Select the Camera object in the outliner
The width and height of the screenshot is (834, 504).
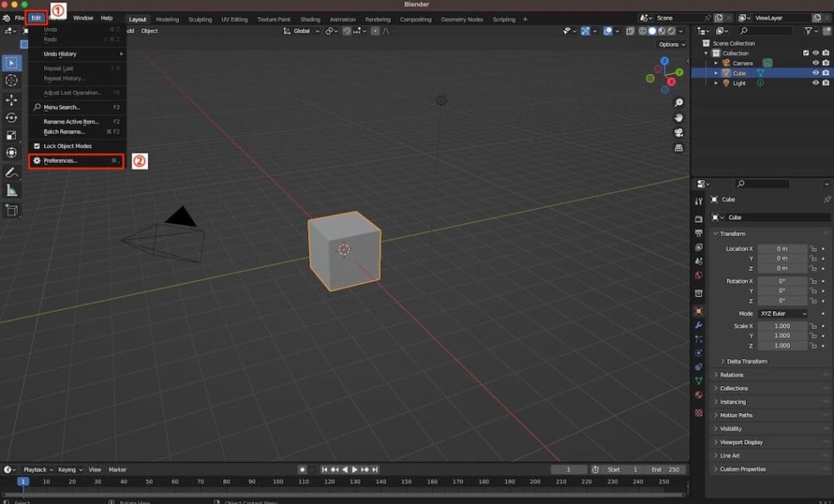(741, 63)
